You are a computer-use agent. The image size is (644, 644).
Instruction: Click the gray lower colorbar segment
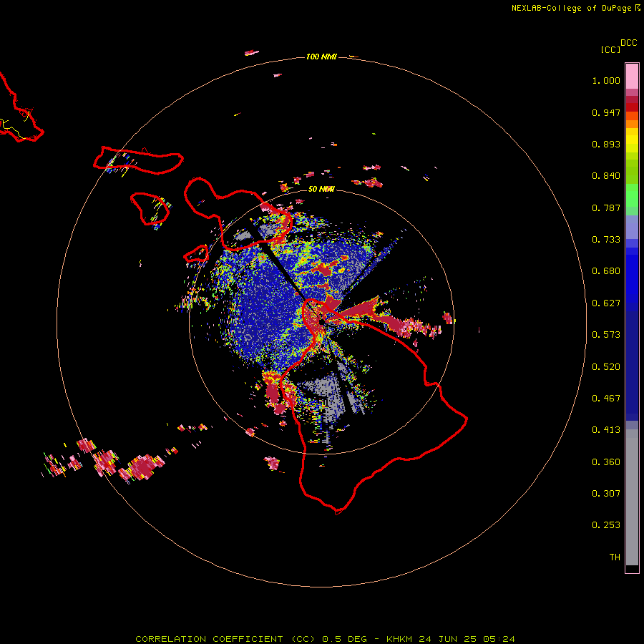(x=632, y=497)
